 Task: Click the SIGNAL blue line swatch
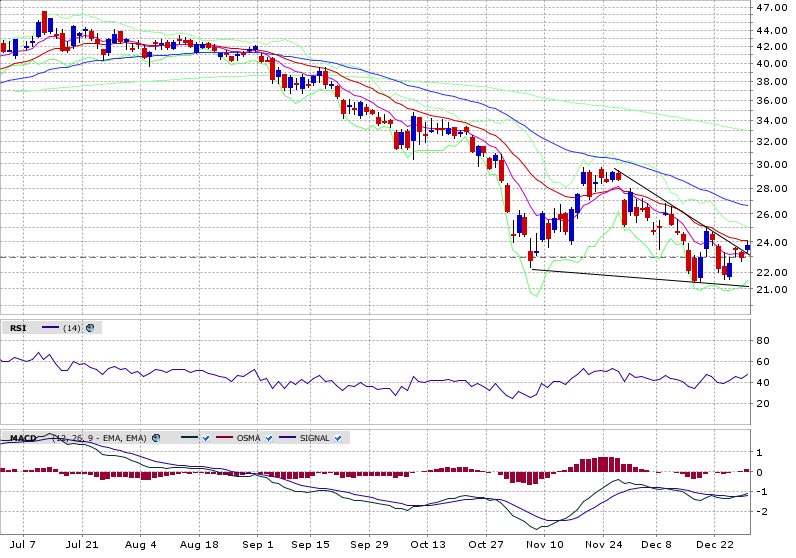290,438
